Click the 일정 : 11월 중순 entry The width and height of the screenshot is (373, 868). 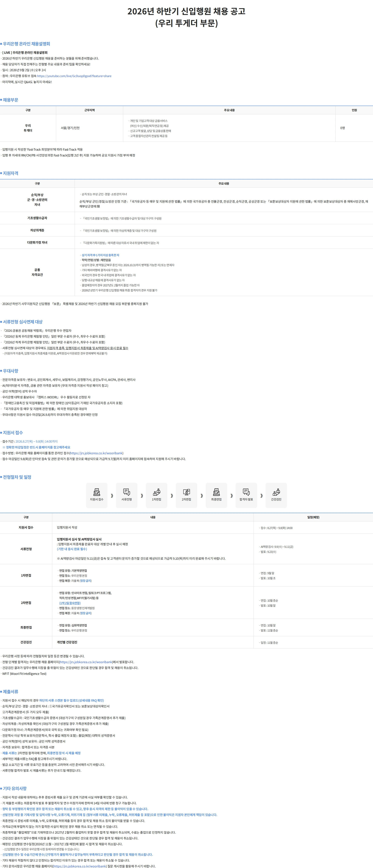[269, 643]
